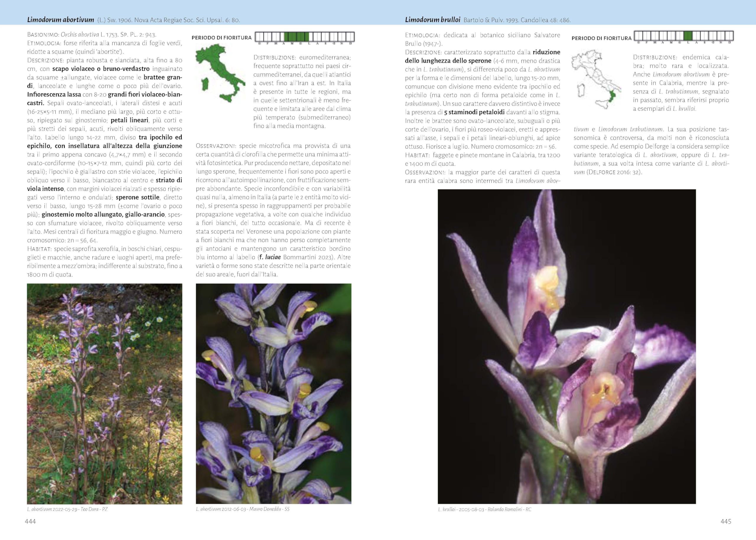The width and height of the screenshot is (756, 540).
Task: Click caption 'L. abortivum 2012-06-03 - Mauro Doneddu - SS'
Action: point(242,509)
